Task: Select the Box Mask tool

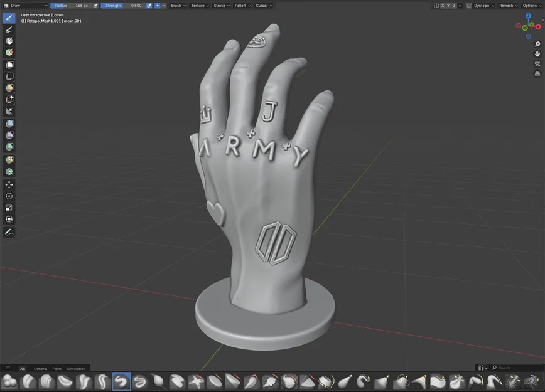Action: pyautogui.click(x=9, y=65)
